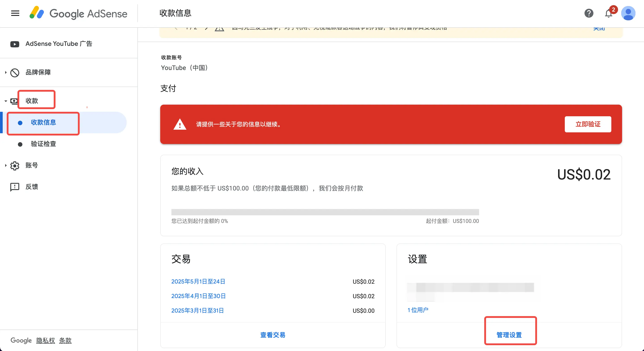Click the Google AdSense logo

click(78, 13)
